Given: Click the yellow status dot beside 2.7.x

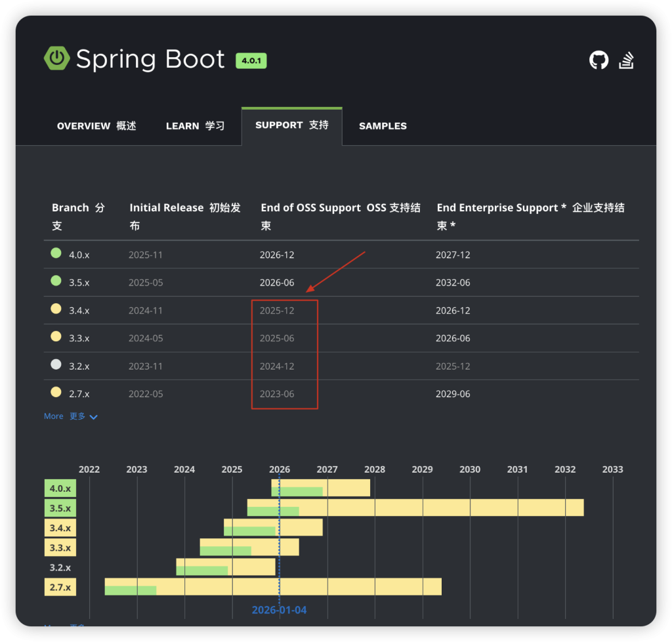Looking at the screenshot, I should point(55,391).
